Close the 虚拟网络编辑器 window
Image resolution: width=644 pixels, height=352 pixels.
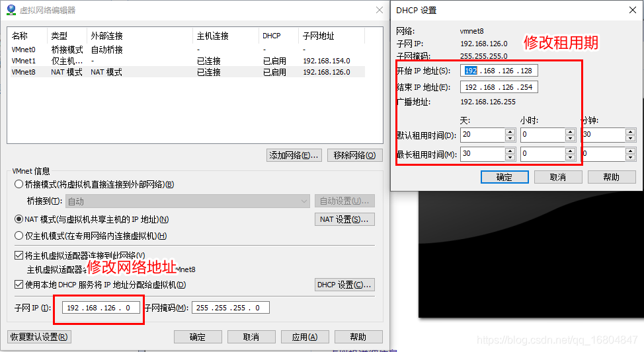coord(380,10)
